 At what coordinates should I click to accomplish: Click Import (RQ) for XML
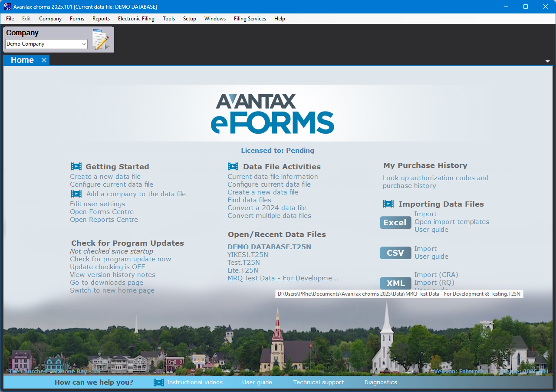point(434,283)
